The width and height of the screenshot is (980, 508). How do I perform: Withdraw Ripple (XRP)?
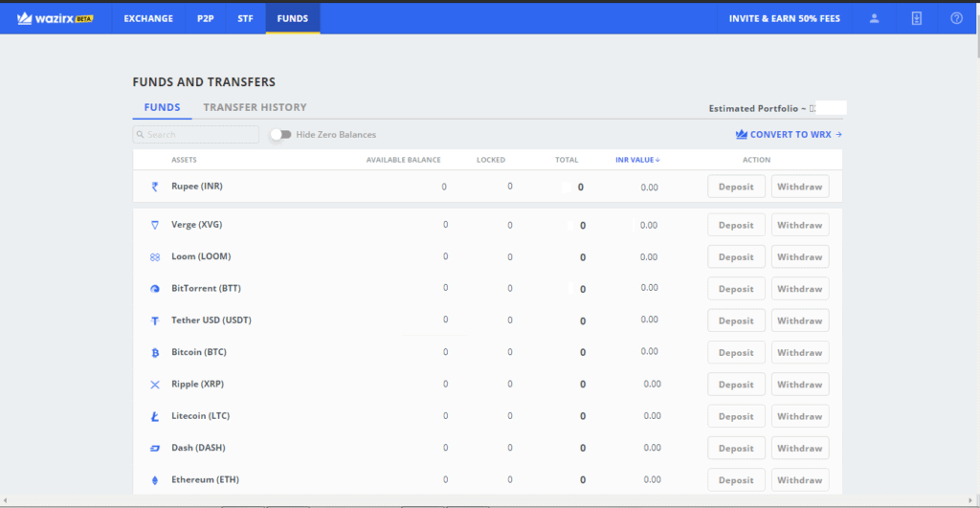800,385
